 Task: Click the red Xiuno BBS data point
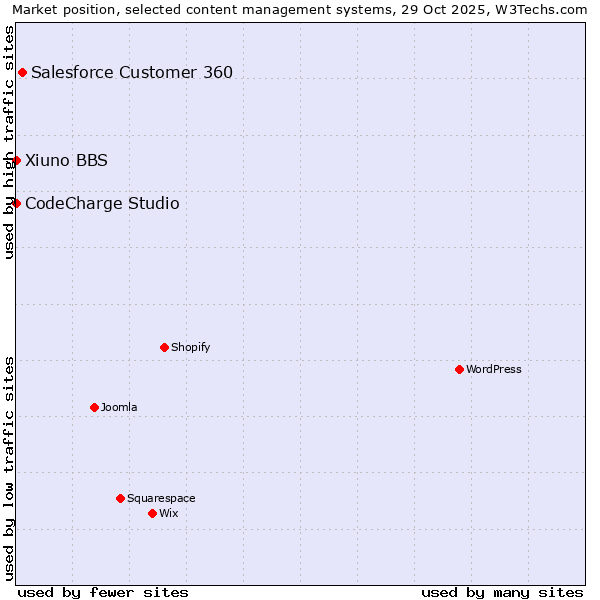(16, 160)
